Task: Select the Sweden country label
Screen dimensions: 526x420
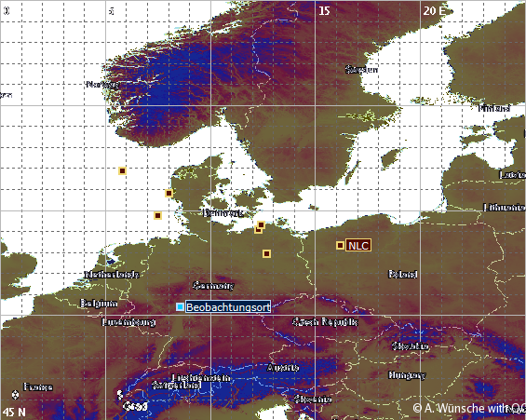Action: tap(361, 70)
